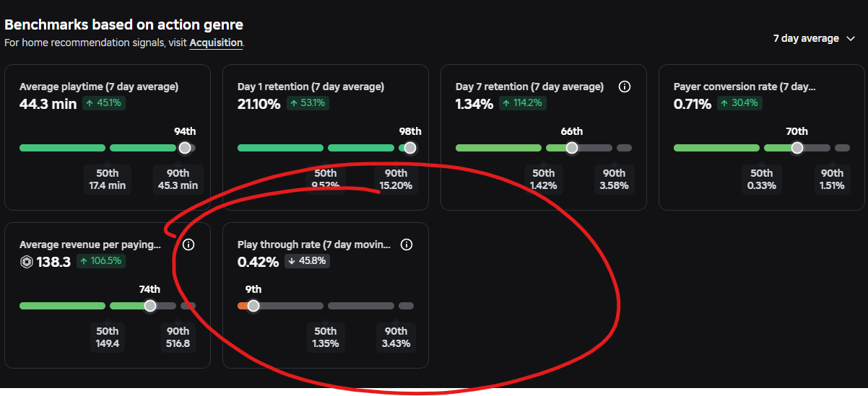This screenshot has width=868, height=396.
Task: Follow the Acquisition link
Action: tap(216, 43)
